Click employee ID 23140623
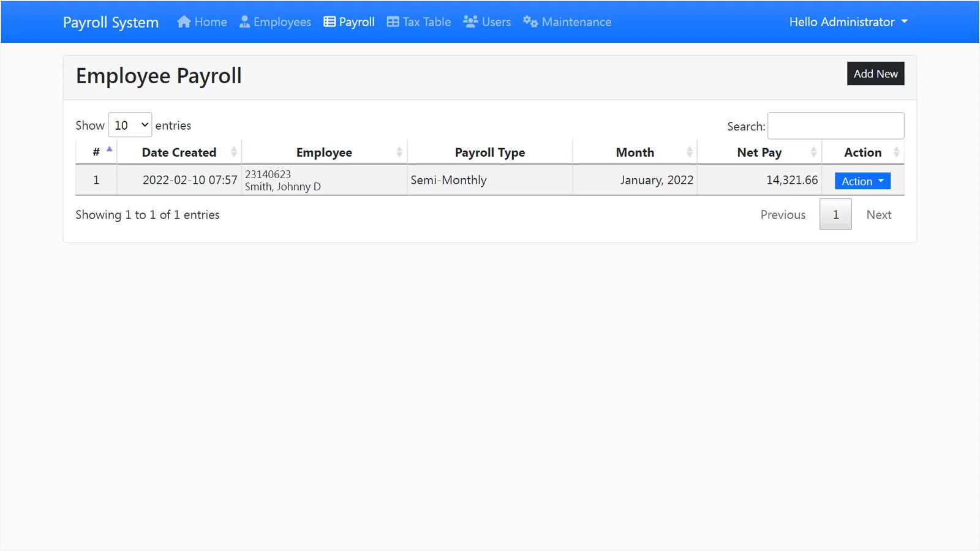The height and width of the screenshot is (551, 980). (x=268, y=174)
